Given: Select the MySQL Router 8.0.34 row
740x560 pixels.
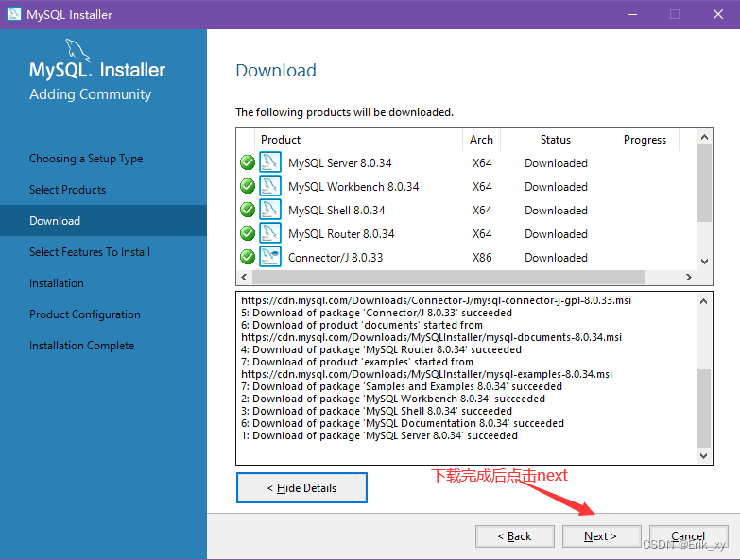Looking at the screenshot, I should [466, 234].
